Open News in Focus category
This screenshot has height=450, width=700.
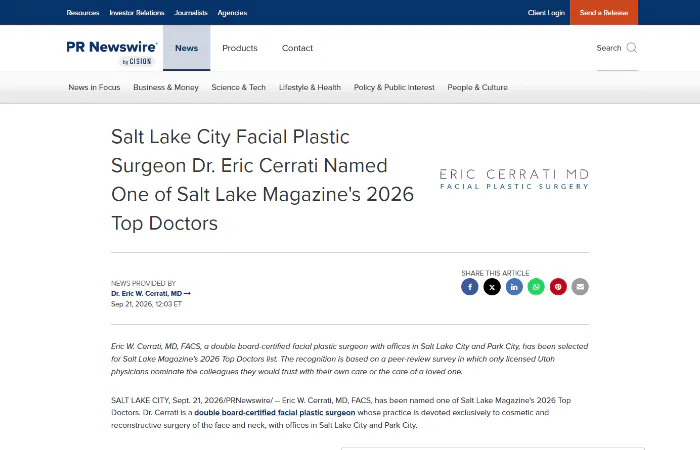[x=94, y=88]
